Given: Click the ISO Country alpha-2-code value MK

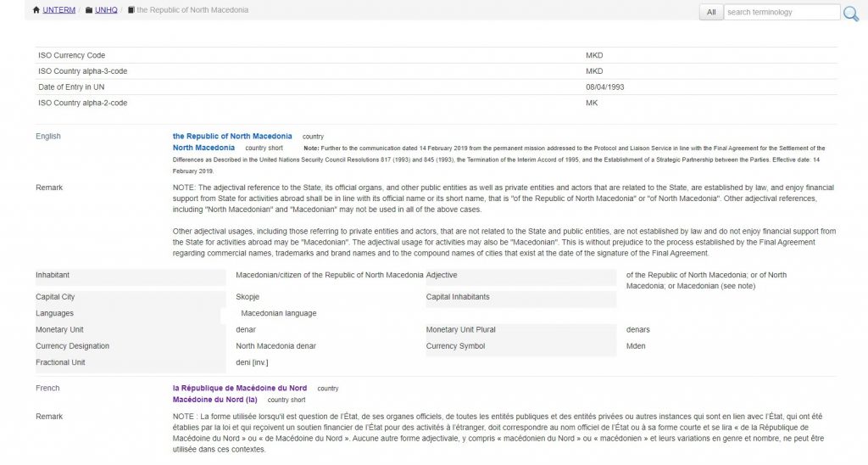Looking at the screenshot, I should coord(592,103).
